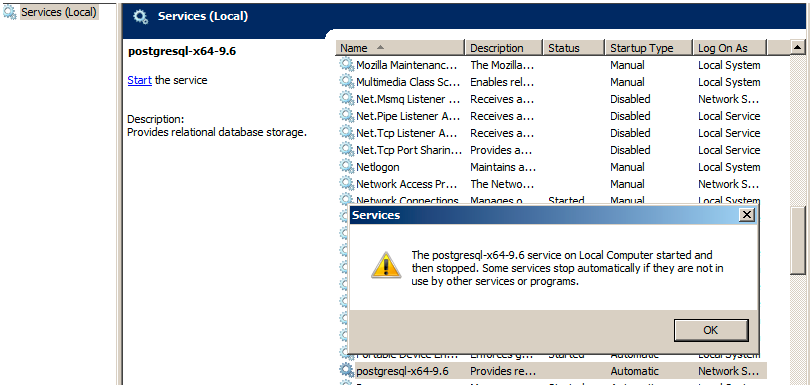Sort by the Status column header

click(x=573, y=48)
